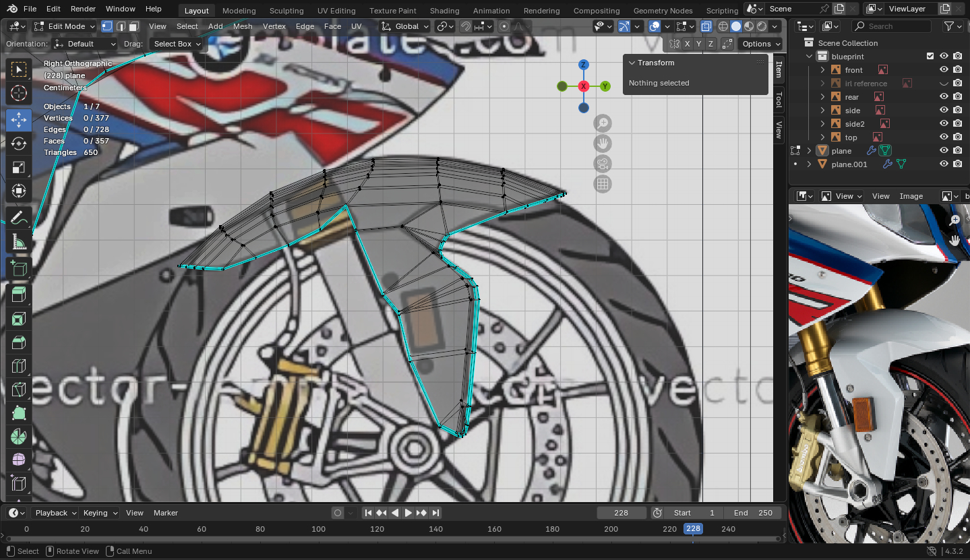Activate the 3D Cursor tool
Image resolution: width=970 pixels, height=560 pixels.
point(19,94)
